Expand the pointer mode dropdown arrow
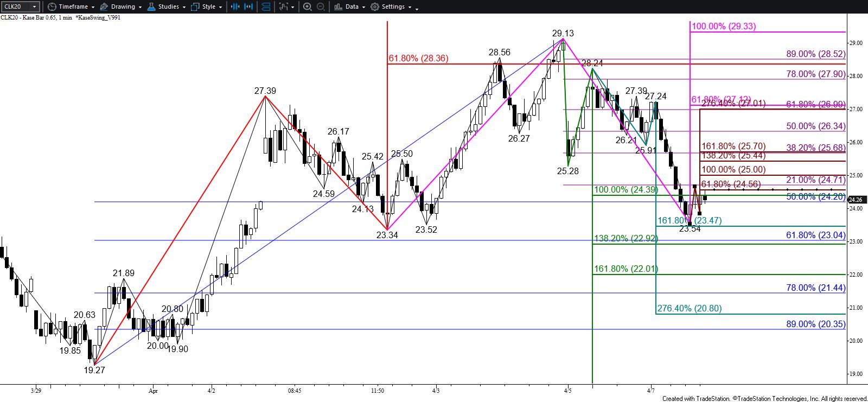868x402 pixels. [293, 7]
